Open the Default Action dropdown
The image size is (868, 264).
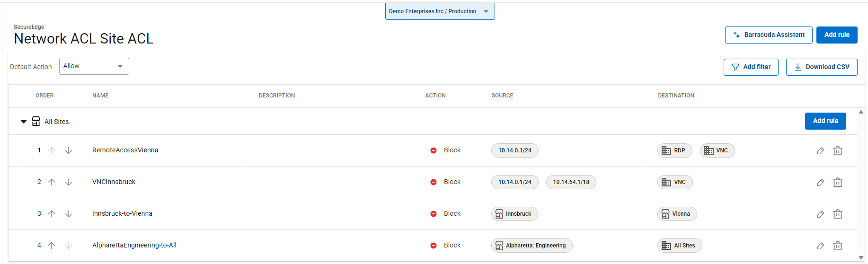[x=94, y=66]
